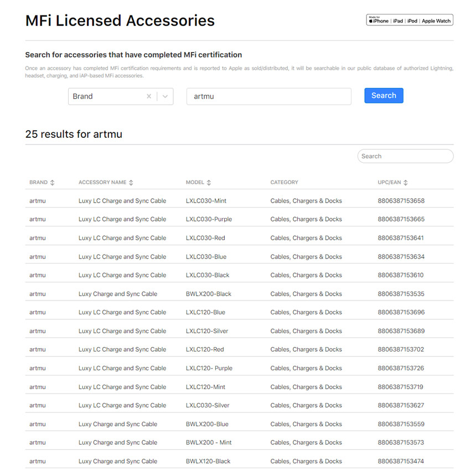476x476 pixels.
Task: Click UPC 8806387153474
Action: pos(401,461)
